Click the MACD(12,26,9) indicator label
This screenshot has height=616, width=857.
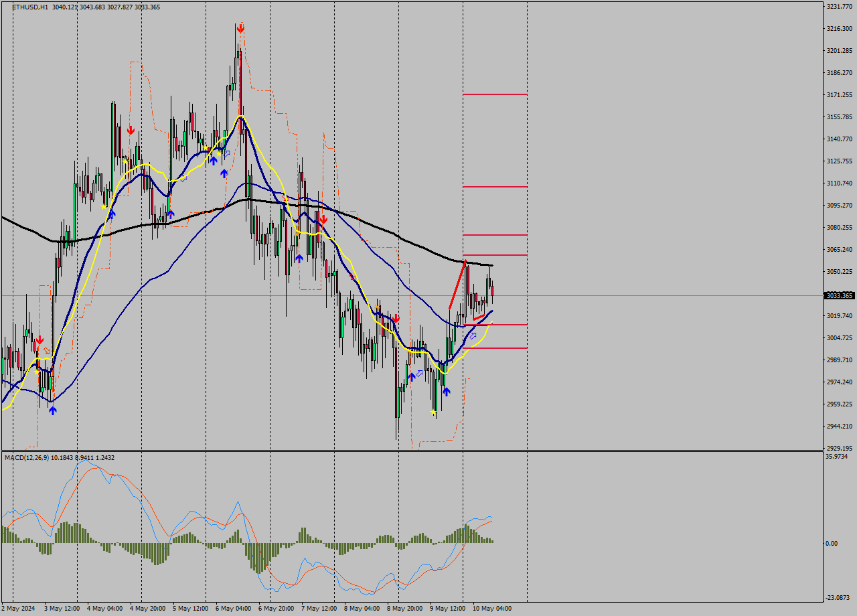point(26,458)
